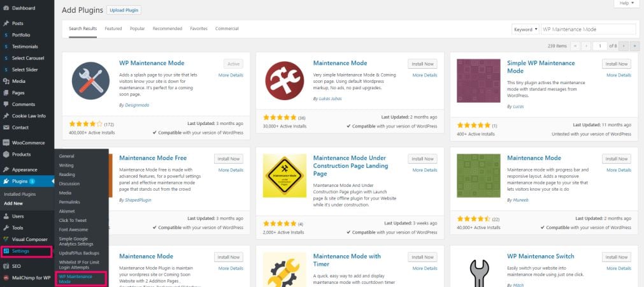Click the Contact envelope icon
This screenshot has width=644, height=287.
click(x=6, y=127)
